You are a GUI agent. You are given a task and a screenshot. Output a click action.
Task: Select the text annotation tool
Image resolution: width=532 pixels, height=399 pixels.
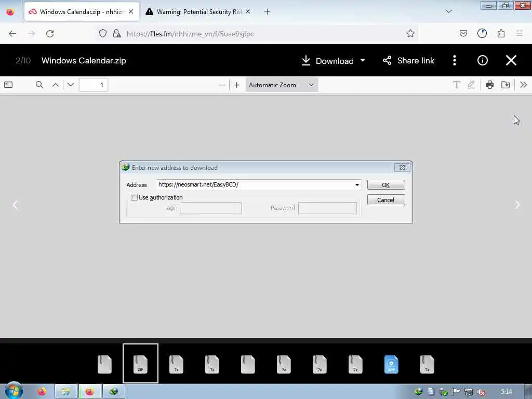pos(457,85)
